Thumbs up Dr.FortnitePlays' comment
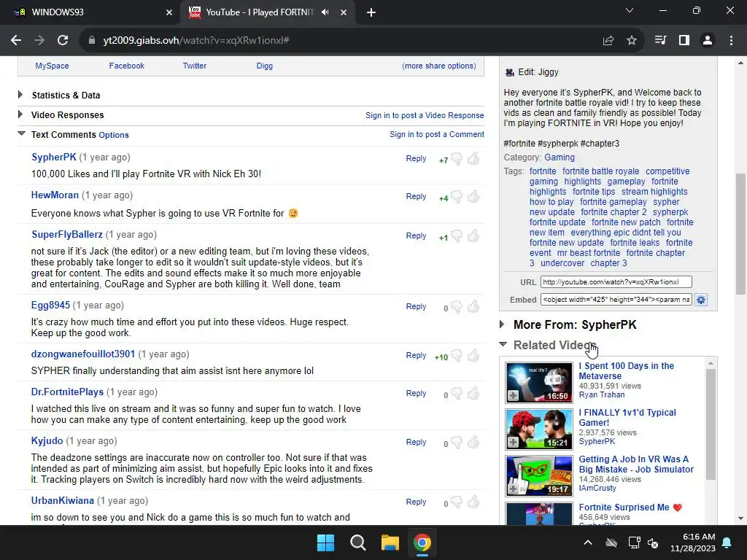This screenshot has width=747, height=560. tap(473, 393)
